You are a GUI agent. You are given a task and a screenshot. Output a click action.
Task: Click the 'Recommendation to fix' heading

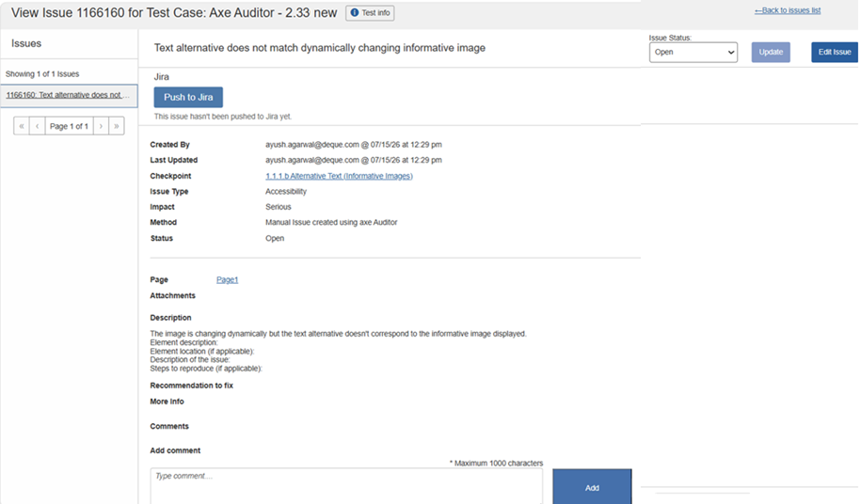[191, 386]
